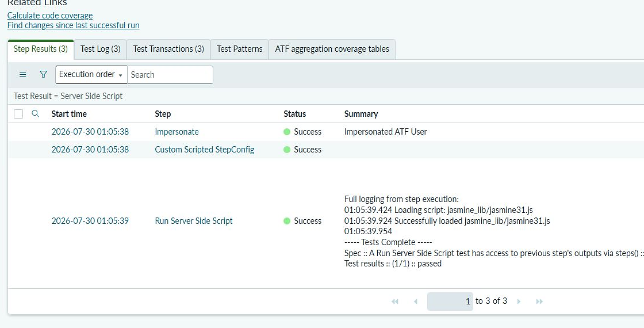Screen dimensions: 644x328
Task: Click the page number input field
Action: (450, 302)
